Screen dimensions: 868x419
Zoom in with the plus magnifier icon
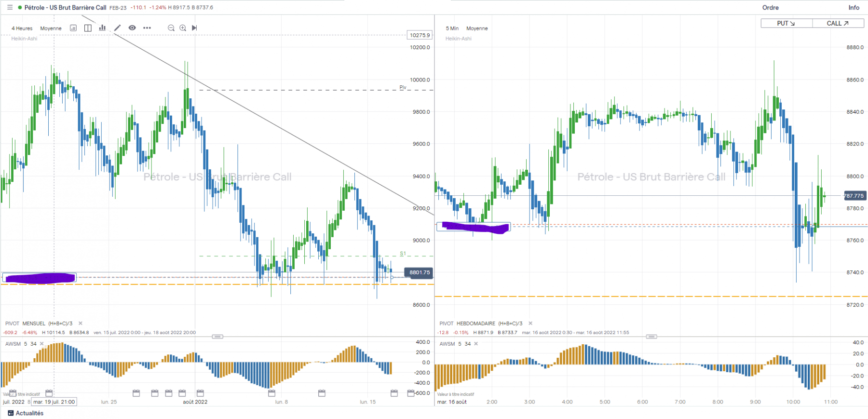click(x=183, y=28)
